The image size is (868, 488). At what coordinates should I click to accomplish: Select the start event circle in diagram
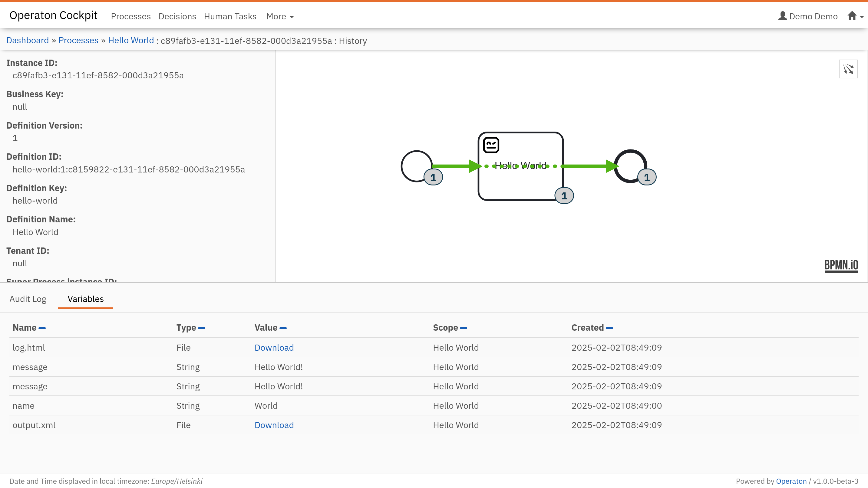tap(417, 166)
